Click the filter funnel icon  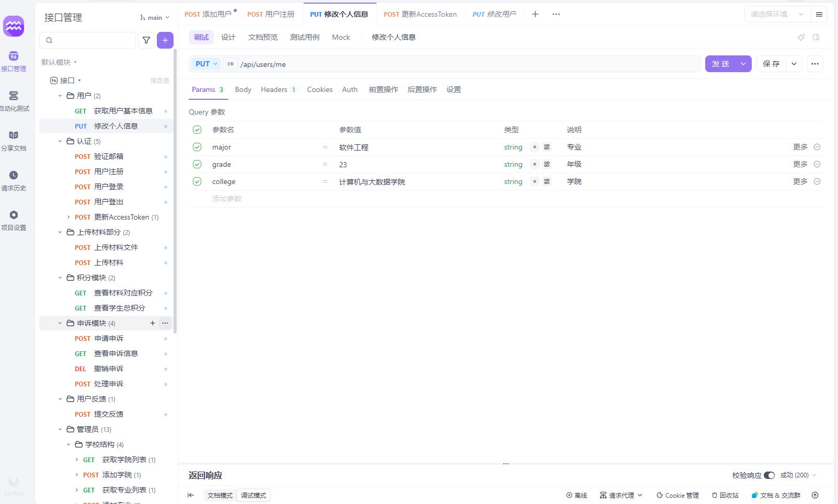[146, 40]
